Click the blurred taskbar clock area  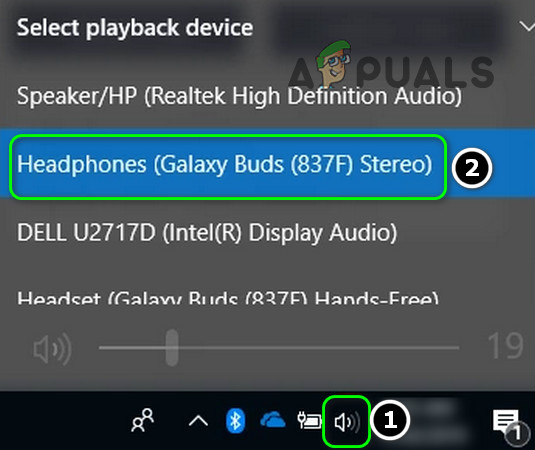pos(433,420)
